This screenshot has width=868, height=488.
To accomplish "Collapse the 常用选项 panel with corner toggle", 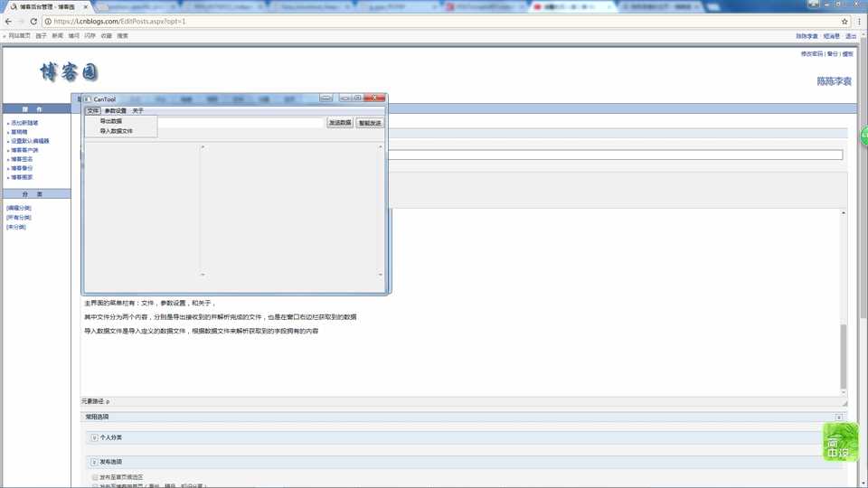I will click(839, 418).
